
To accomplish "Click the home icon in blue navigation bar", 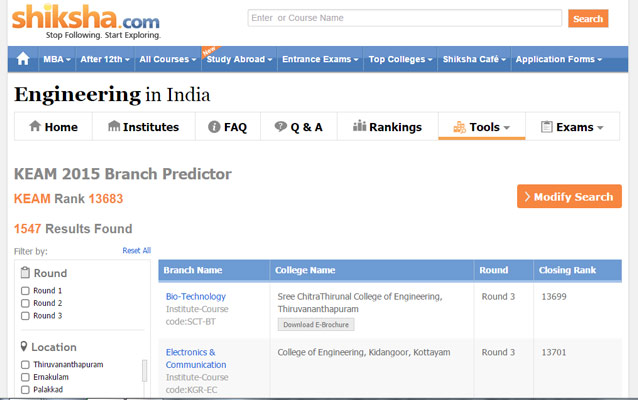I will pyautogui.click(x=23, y=59).
